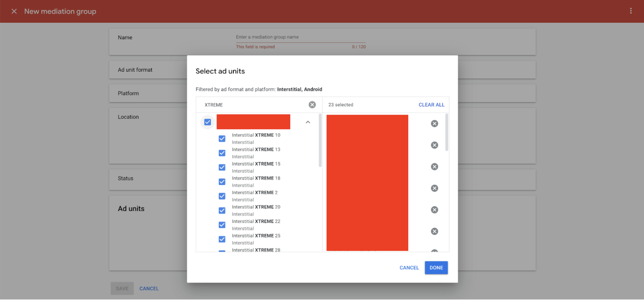
Task: Remove the first selected ad unit
Action: [x=434, y=124]
